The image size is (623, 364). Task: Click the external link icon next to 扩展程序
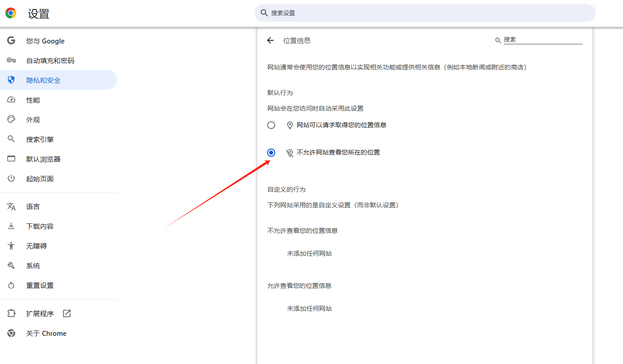(x=67, y=313)
